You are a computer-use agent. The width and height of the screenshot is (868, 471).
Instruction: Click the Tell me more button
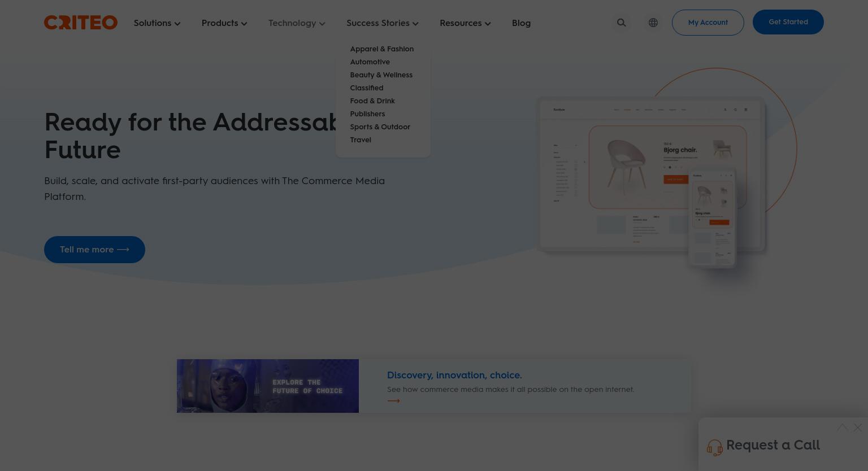(94, 250)
